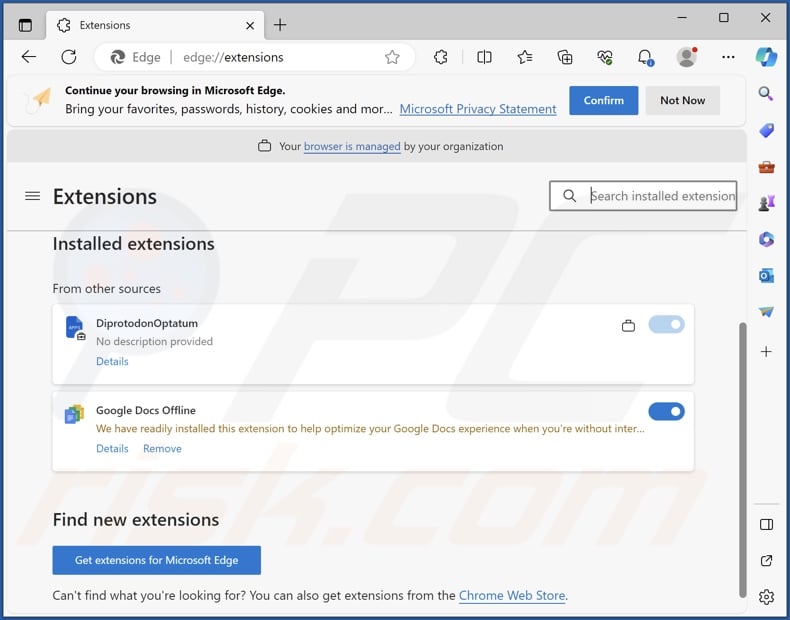Open the Chrome Web Store link
Screen dimensions: 790x620
(x=512, y=595)
